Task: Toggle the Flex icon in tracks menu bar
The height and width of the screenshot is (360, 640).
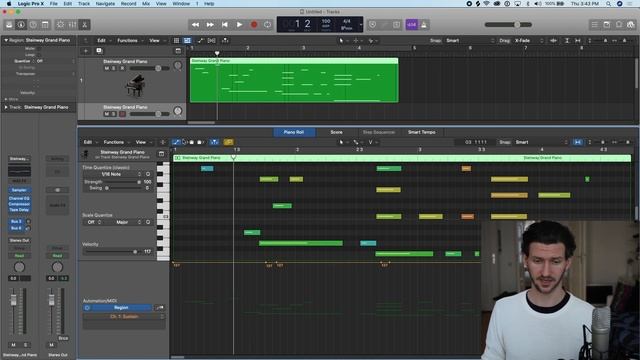Action: click(x=211, y=40)
